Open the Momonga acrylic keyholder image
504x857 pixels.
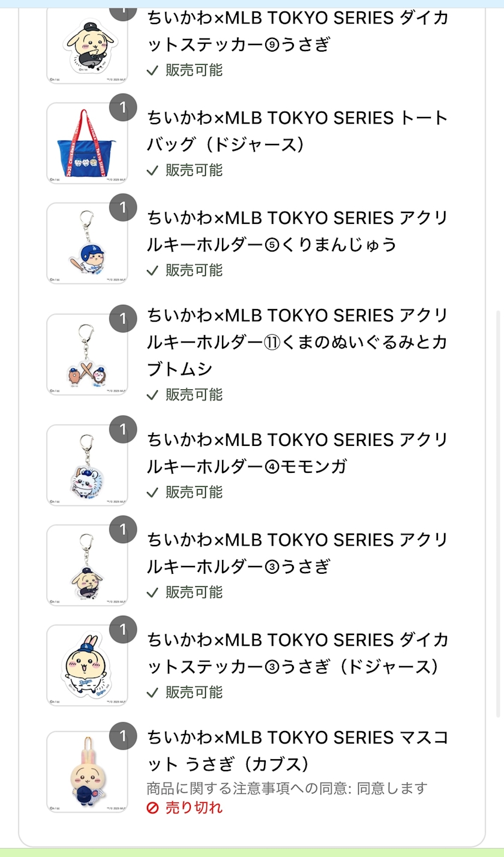[87, 466]
